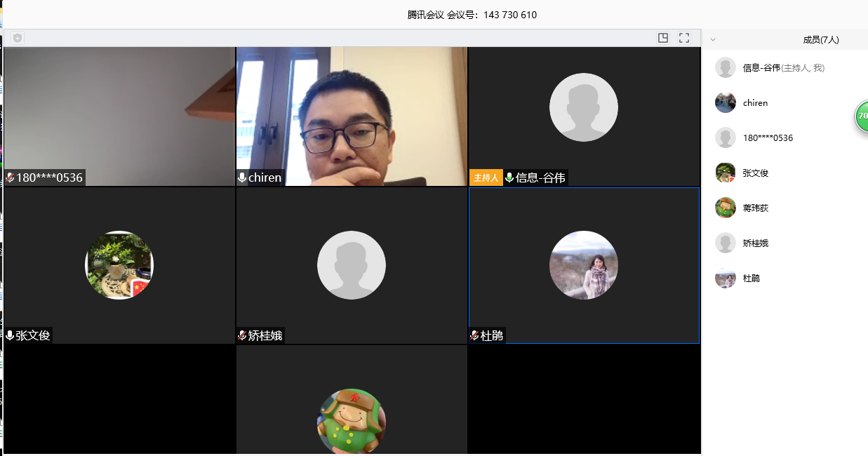Image resolution: width=868 pixels, height=456 pixels.
Task: Toggle green microphone for 信息-谷伟
Action: point(509,178)
